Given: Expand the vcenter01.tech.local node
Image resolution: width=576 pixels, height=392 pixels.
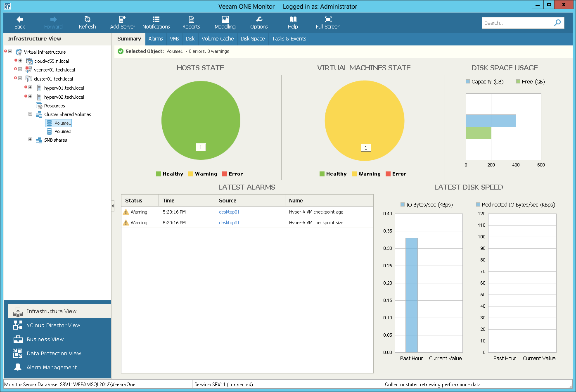Looking at the screenshot, I should [x=20, y=69].
